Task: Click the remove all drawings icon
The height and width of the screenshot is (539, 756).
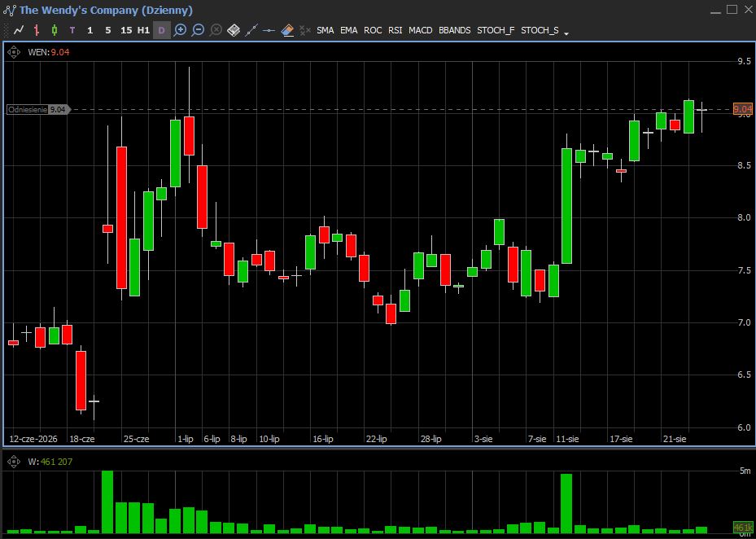Action: pos(304,30)
